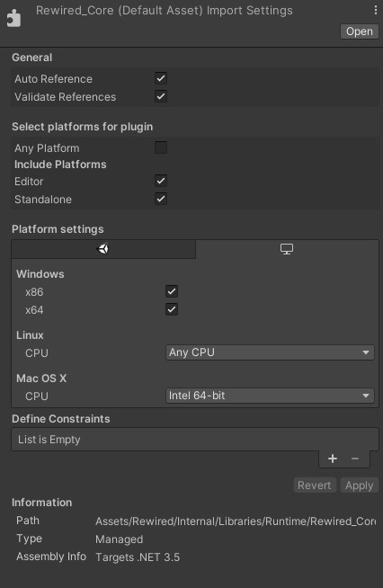Enable the Any Platform checkbox
The width and height of the screenshot is (383, 588).
point(161,147)
